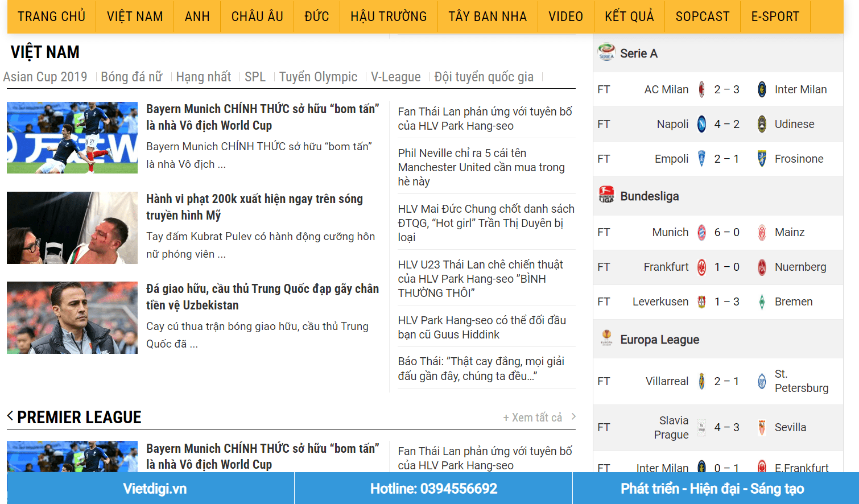
Task: Click the Bundesliga league logo
Action: point(606,195)
